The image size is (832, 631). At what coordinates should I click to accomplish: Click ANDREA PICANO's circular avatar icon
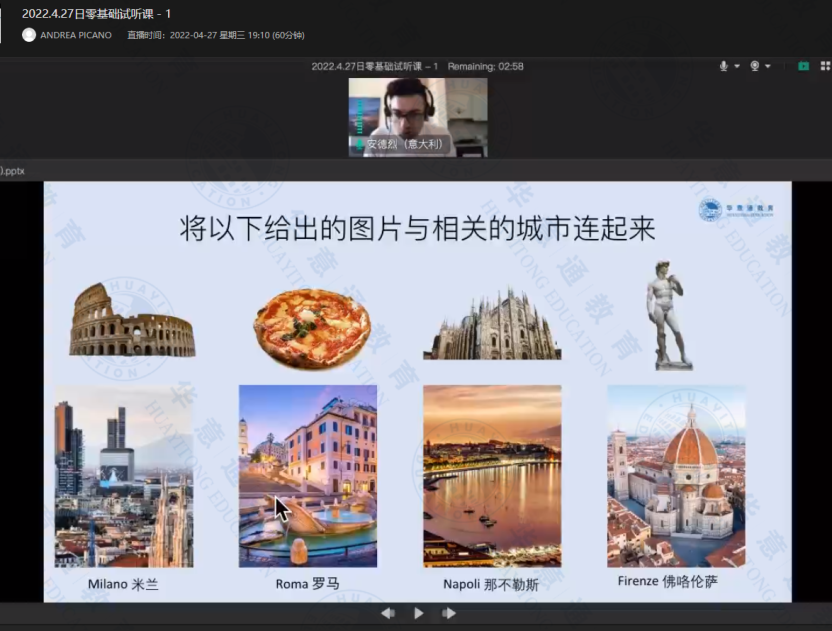[x=29, y=34]
